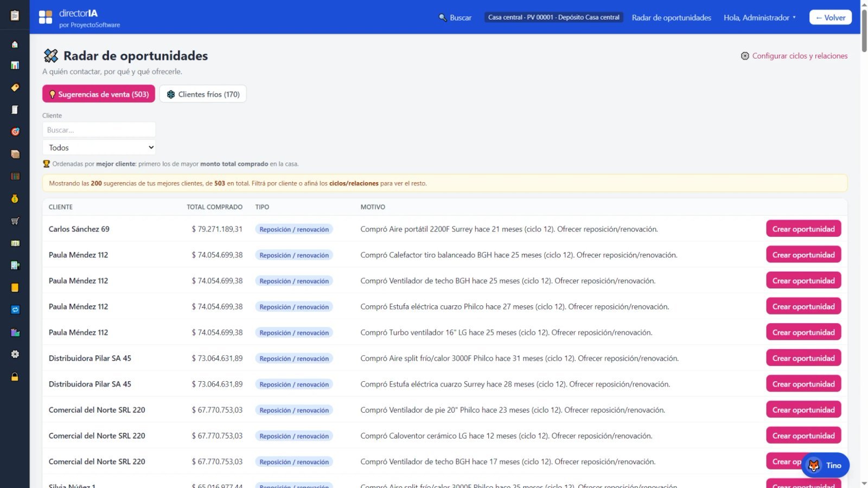Open Buscar search in top bar
This screenshot has height=488, width=868.
point(455,17)
